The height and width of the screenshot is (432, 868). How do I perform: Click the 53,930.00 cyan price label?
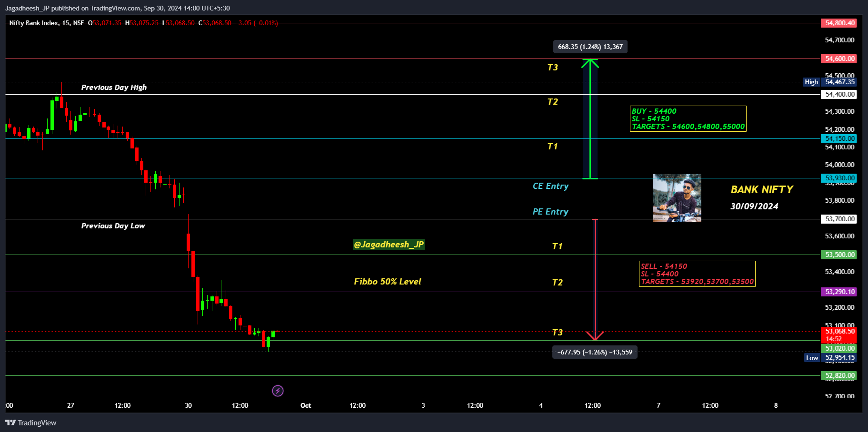pos(839,178)
